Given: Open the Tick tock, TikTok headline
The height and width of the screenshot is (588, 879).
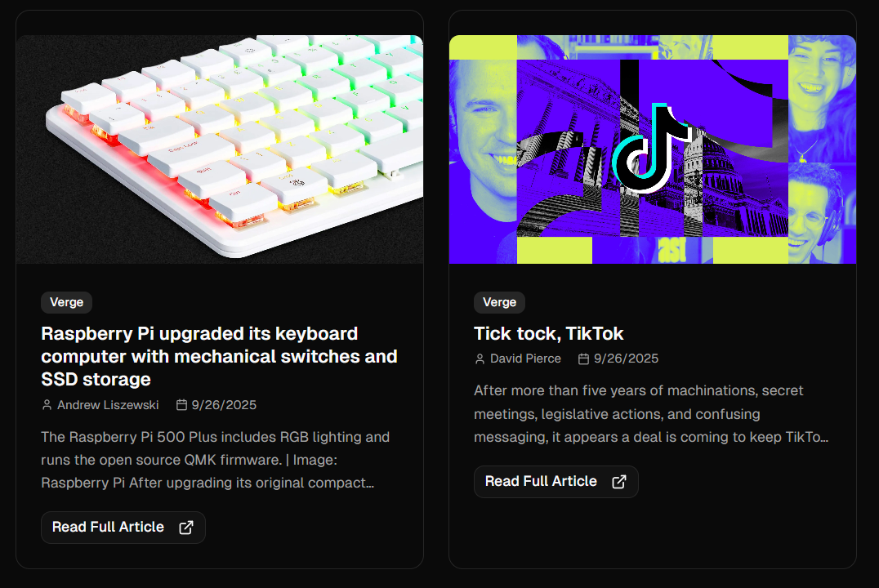Looking at the screenshot, I should (549, 333).
